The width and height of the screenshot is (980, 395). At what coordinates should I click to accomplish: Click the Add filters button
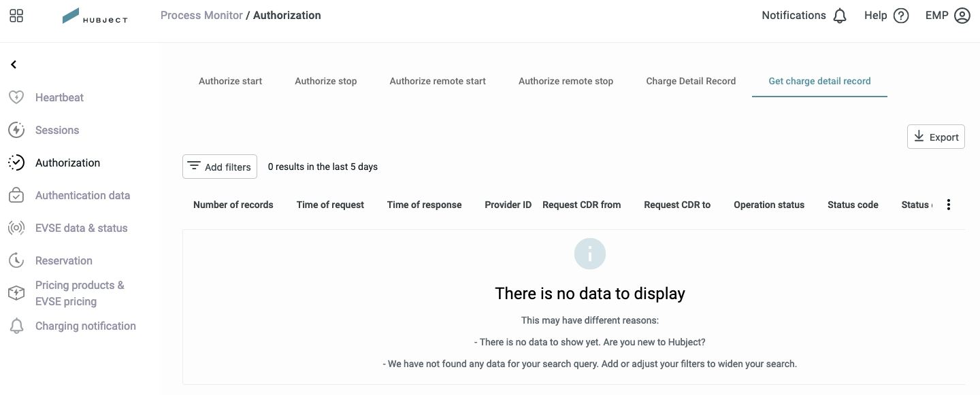pos(220,167)
